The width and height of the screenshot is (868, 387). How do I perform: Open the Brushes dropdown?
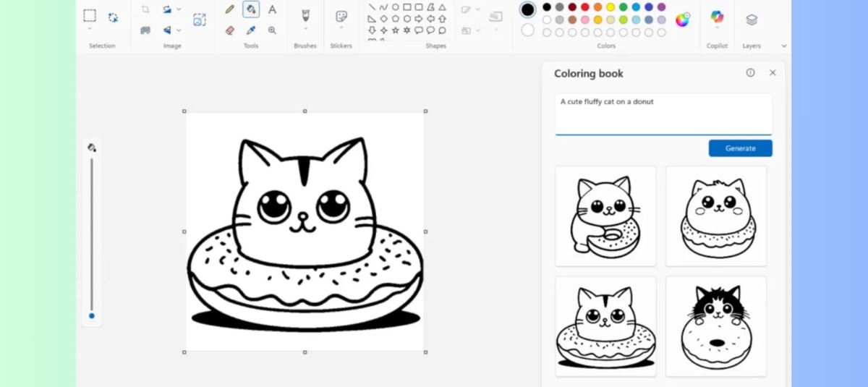click(x=305, y=29)
